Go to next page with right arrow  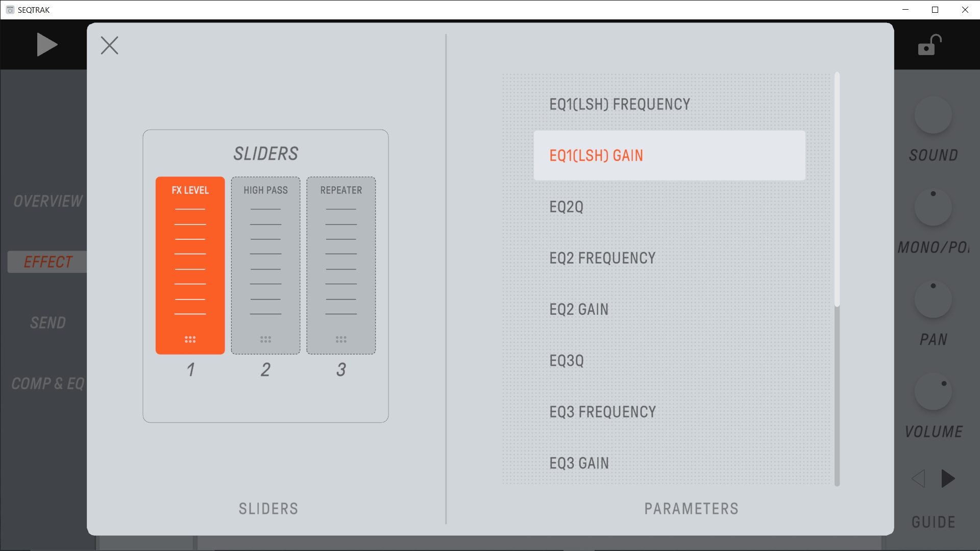pyautogui.click(x=948, y=479)
